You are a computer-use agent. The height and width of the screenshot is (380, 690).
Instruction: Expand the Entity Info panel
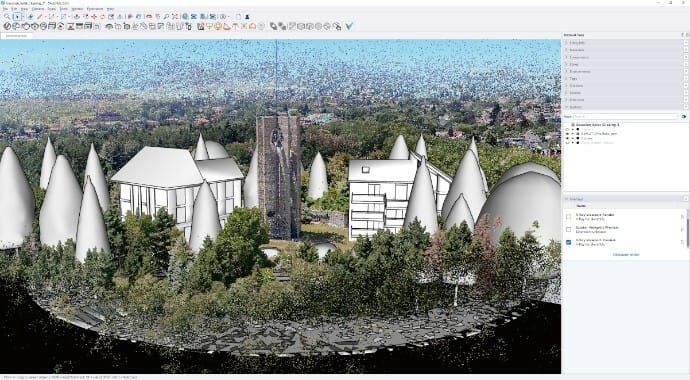pyautogui.click(x=623, y=43)
